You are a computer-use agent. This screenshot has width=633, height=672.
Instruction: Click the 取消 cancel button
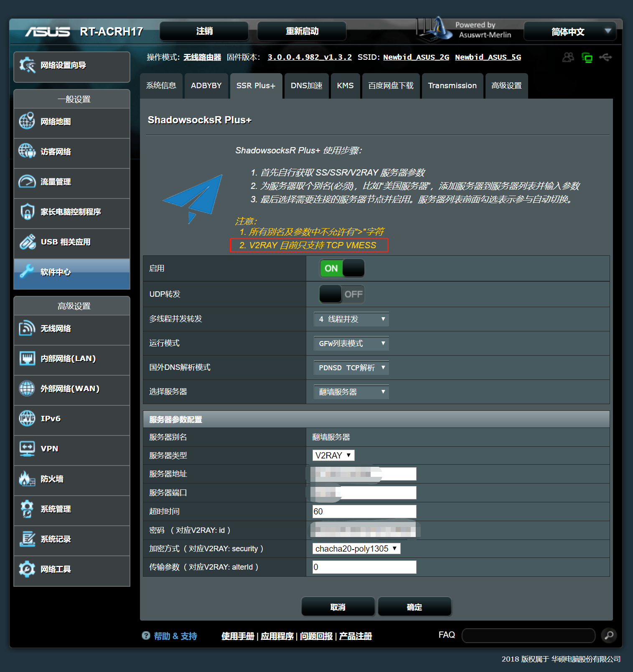338,607
